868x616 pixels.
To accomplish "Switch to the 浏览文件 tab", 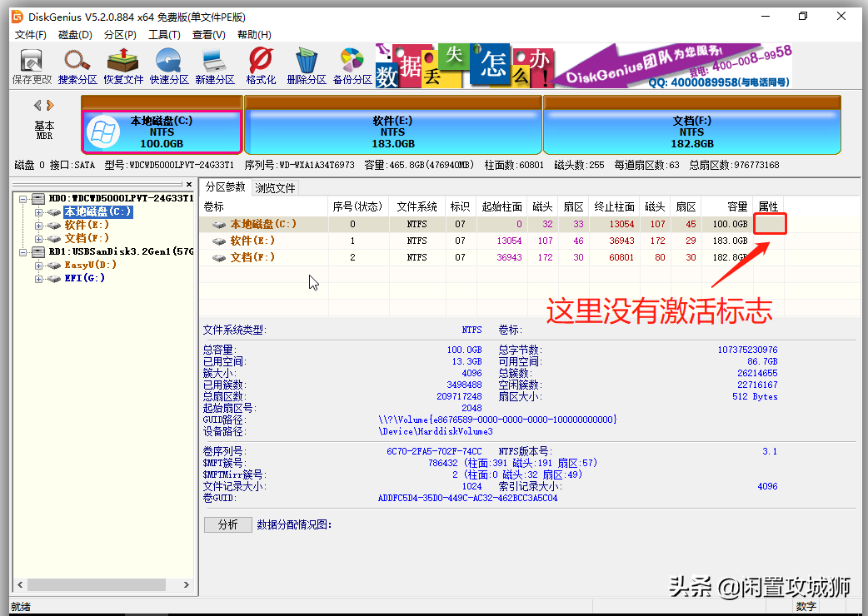I will tap(275, 188).
